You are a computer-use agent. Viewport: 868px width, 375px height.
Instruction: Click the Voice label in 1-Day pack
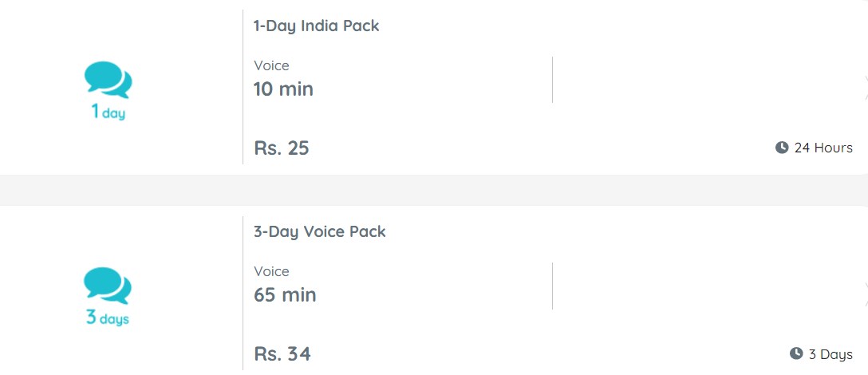point(271,65)
